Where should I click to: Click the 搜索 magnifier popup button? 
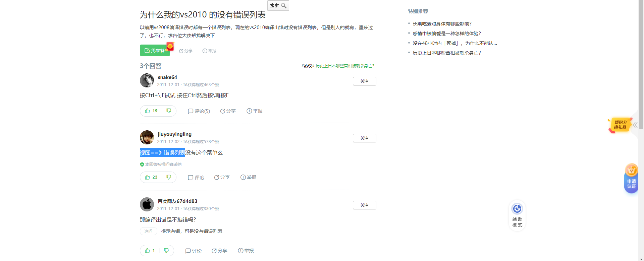(x=278, y=5)
